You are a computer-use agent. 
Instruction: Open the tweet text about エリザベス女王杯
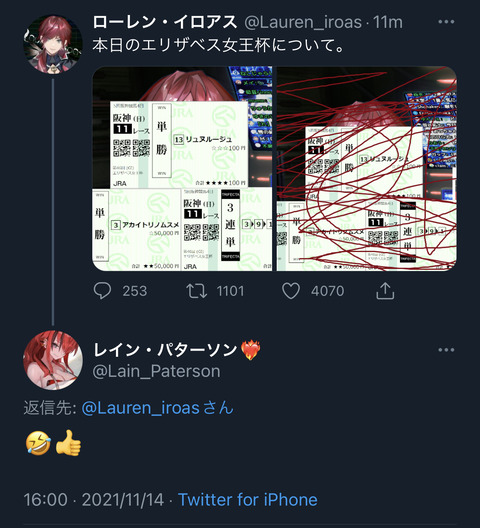219,45
